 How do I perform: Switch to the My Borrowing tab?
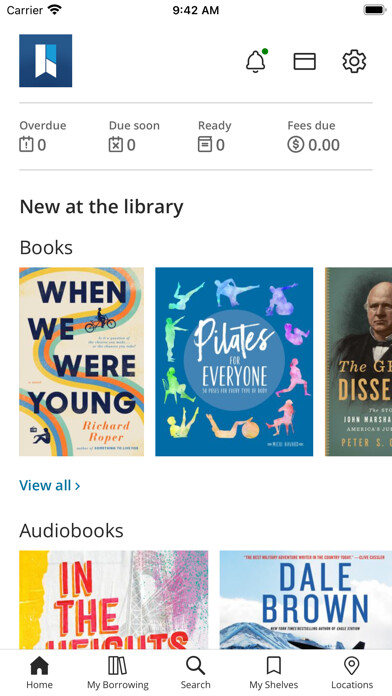tap(118, 673)
